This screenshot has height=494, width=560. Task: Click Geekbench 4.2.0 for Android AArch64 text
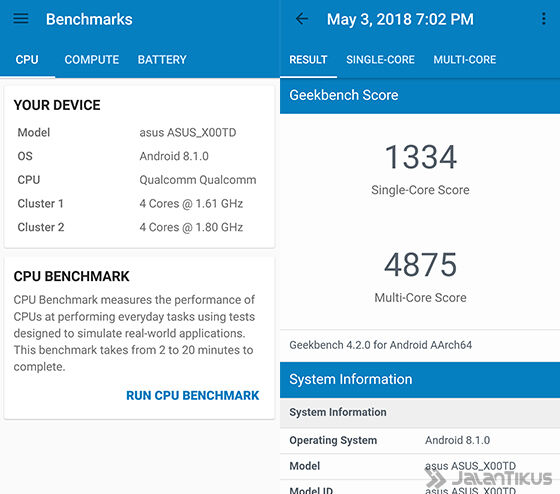[381, 345]
